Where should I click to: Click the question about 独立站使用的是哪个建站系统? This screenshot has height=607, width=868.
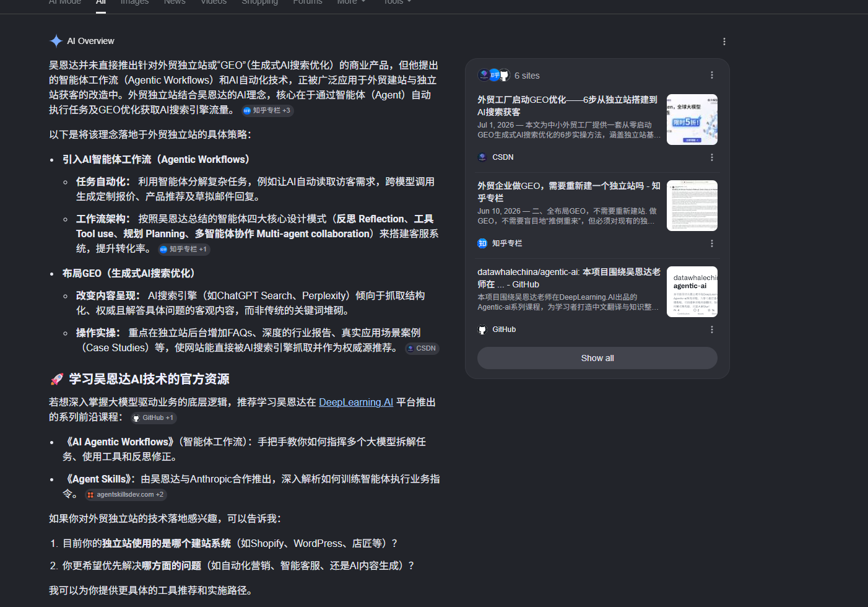230,543
